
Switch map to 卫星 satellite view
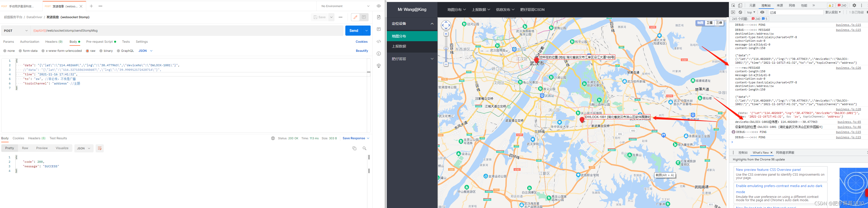(x=710, y=23)
